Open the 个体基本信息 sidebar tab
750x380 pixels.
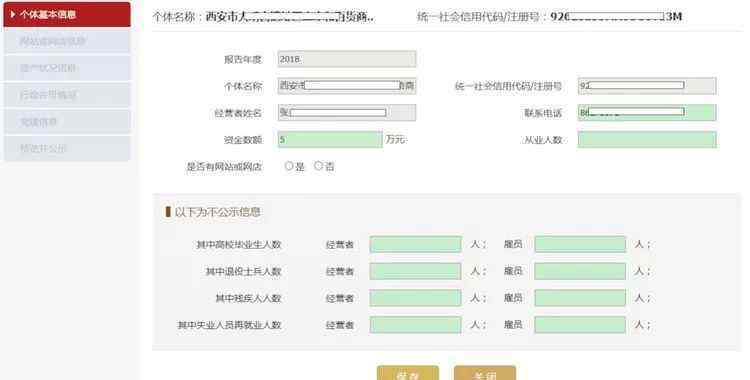pyautogui.click(x=66, y=14)
